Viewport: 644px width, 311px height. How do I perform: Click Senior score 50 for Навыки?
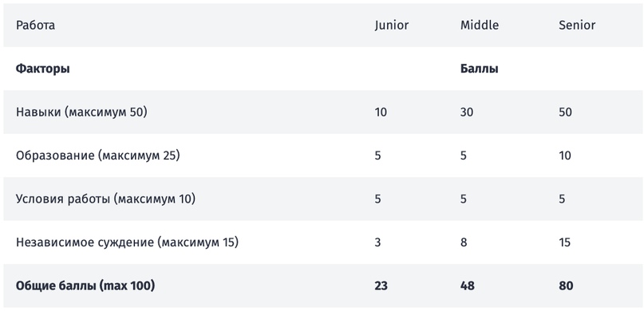click(565, 112)
